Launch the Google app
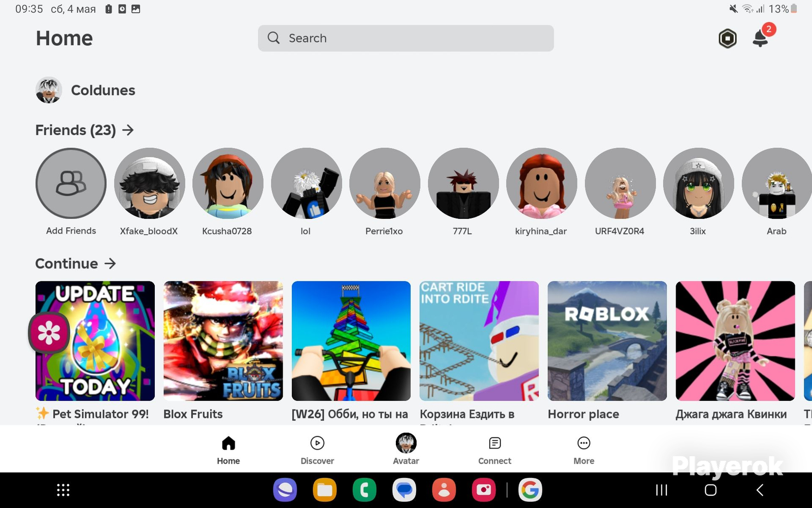 [x=530, y=490]
